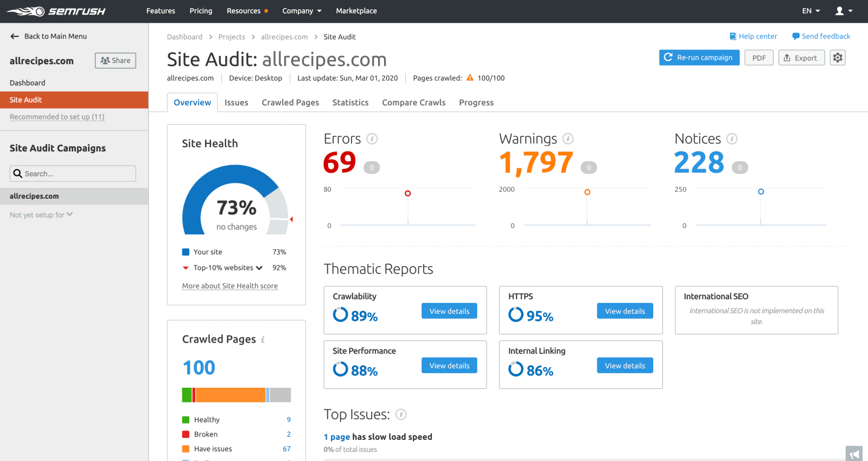Click the Projects breadcrumb
The image size is (868, 461).
pos(232,37)
